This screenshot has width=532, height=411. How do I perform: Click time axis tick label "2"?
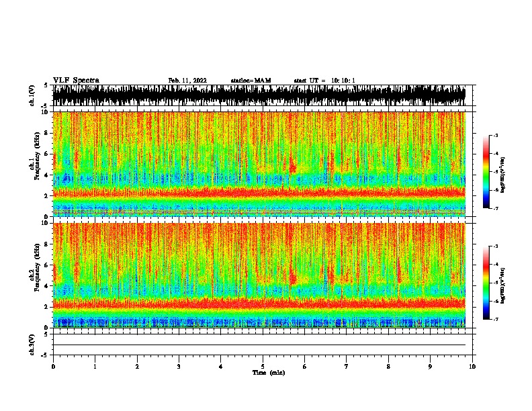[137, 367]
